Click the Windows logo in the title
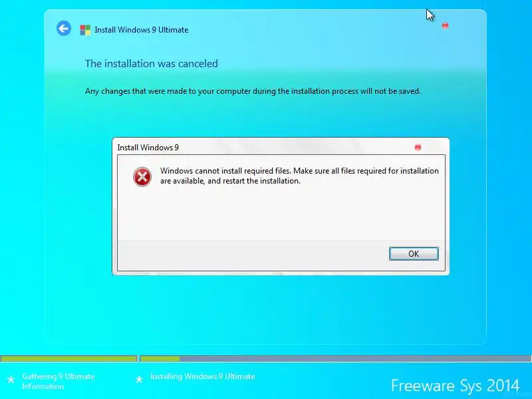This screenshot has height=399, width=532. click(85, 30)
